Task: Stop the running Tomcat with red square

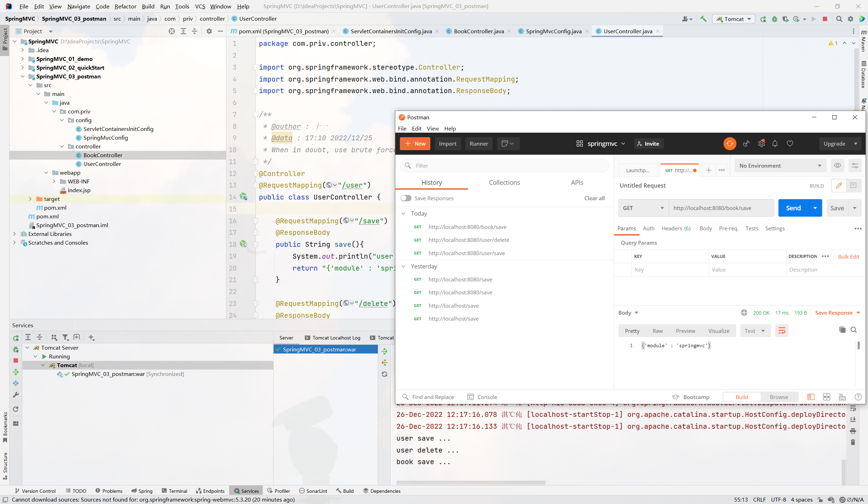Action: point(825,19)
